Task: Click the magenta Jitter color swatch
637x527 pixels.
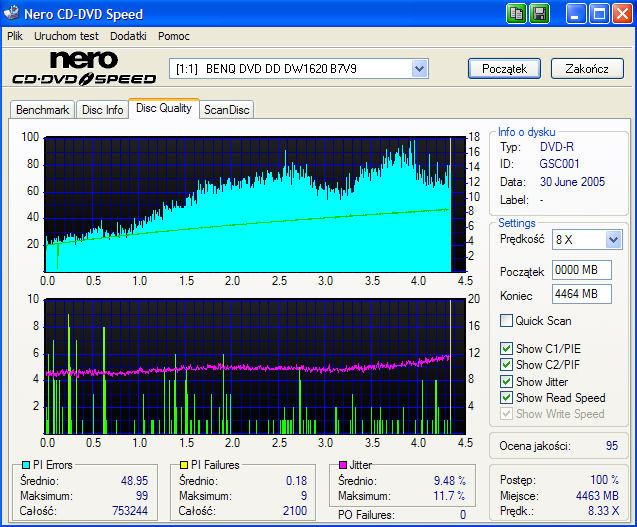Action: pyautogui.click(x=343, y=465)
